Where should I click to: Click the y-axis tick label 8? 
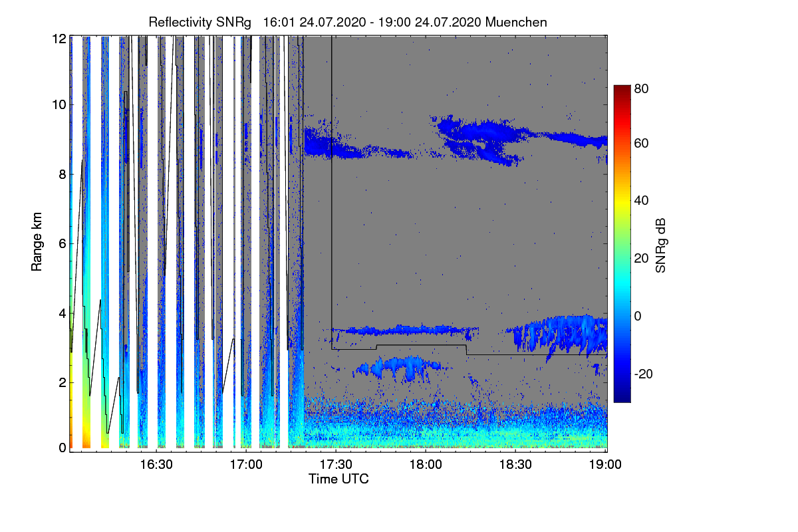point(63,174)
